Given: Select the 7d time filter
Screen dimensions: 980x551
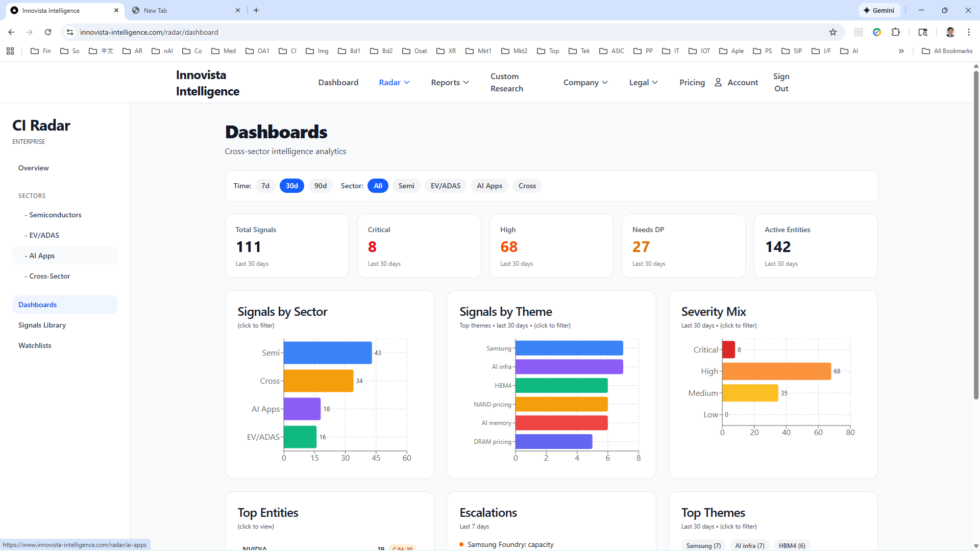Looking at the screenshot, I should tap(265, 186).
